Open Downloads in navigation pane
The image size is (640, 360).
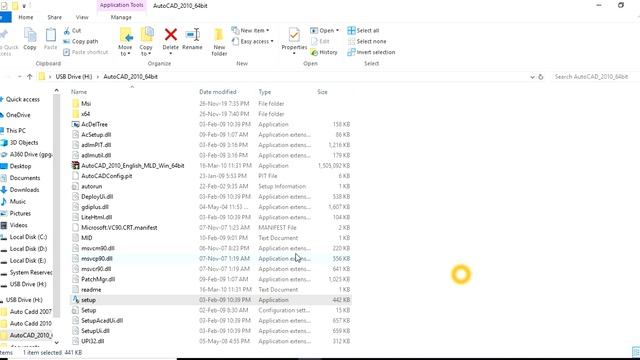click(x=24, y=190)
